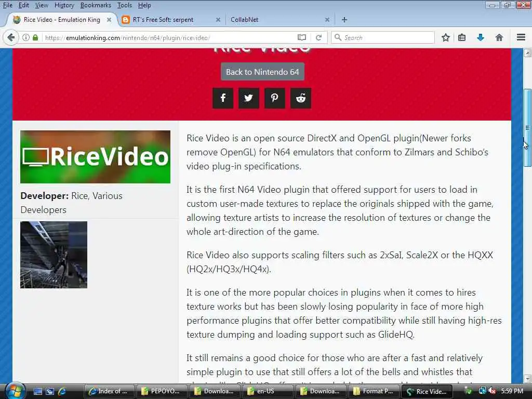The height and width of the screenshot is (399, 532).
Task: Share page on Reddit
Action: coord(301,98)
